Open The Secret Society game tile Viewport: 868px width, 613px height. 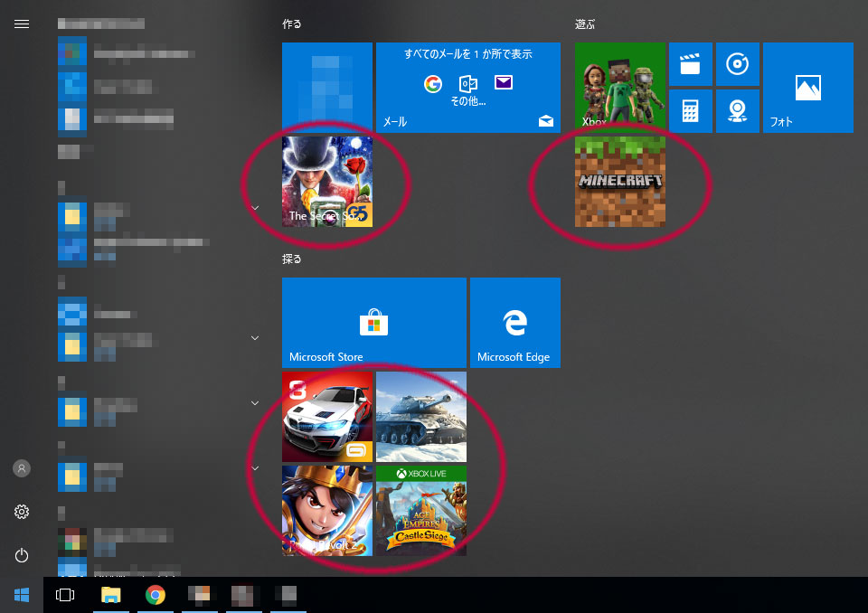click(327, 182)
